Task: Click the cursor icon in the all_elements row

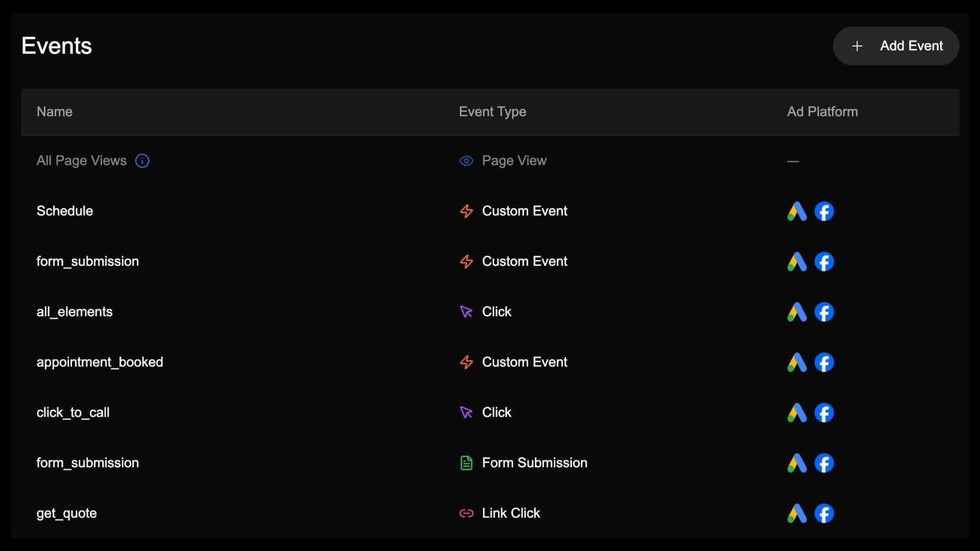Action: tap(466, 312)
